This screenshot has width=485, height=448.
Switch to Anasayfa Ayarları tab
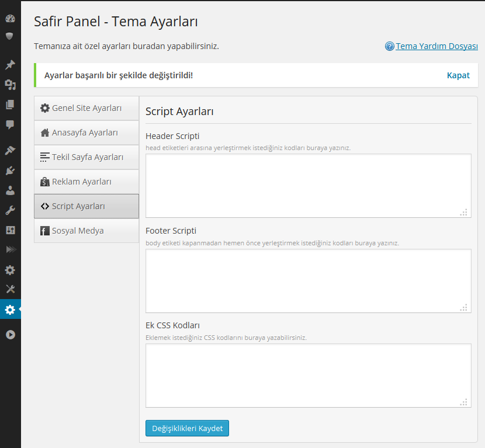(x=86, y=133)
